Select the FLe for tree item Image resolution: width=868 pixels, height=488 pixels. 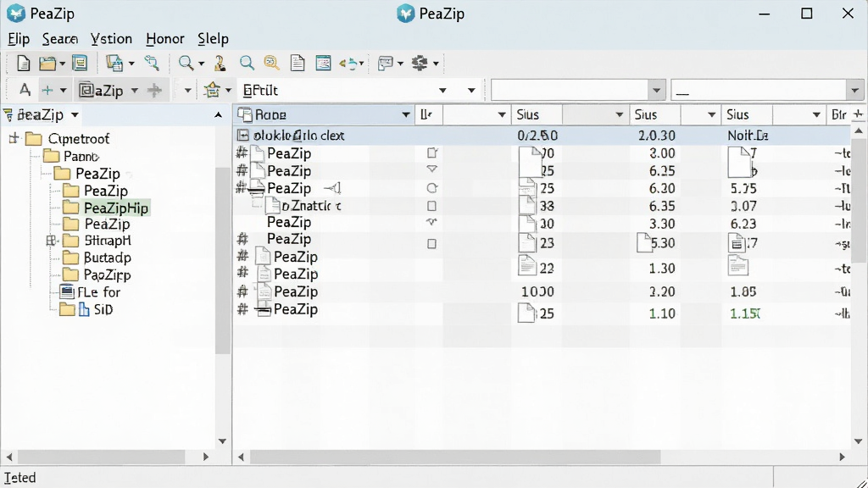pyautogui.click(x=98, y=292)
